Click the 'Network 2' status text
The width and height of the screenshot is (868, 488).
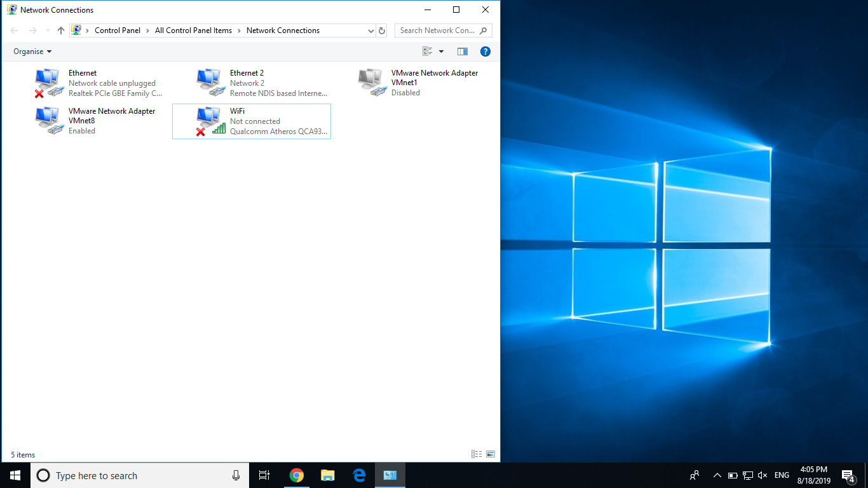(247, 83)
